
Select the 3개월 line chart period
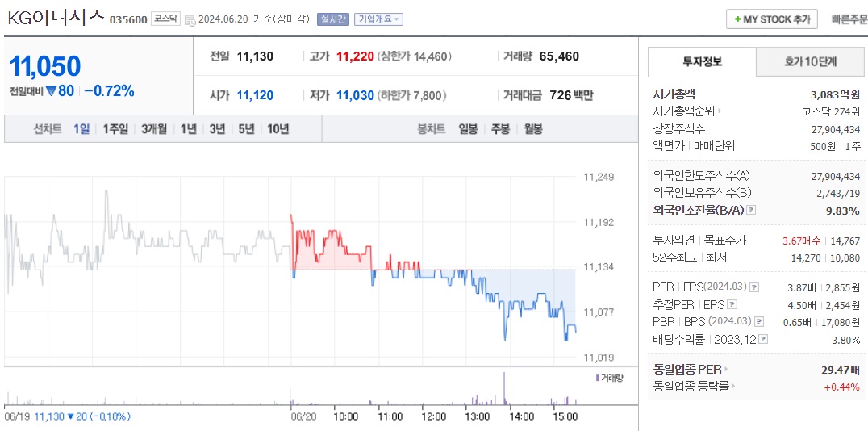coord(154,129)
